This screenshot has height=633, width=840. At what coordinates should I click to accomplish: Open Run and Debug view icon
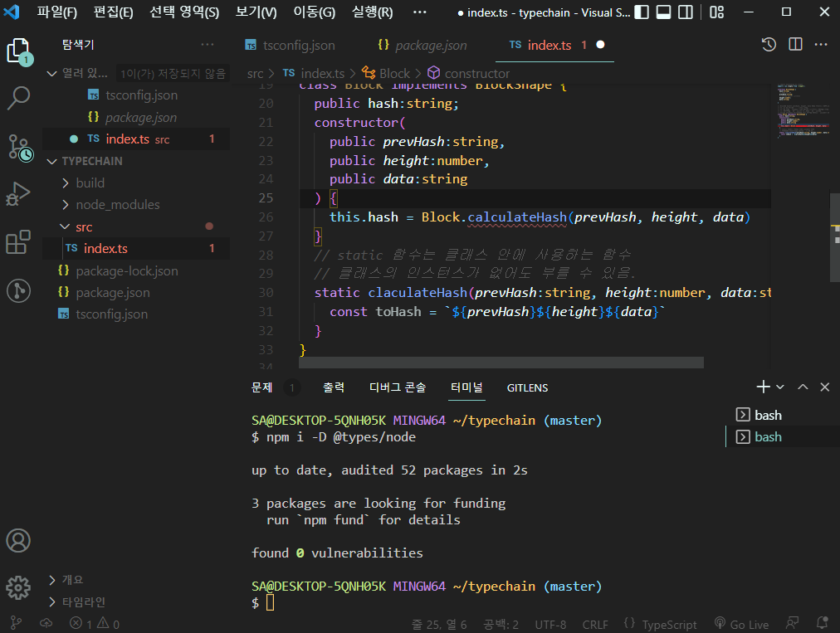18,194
